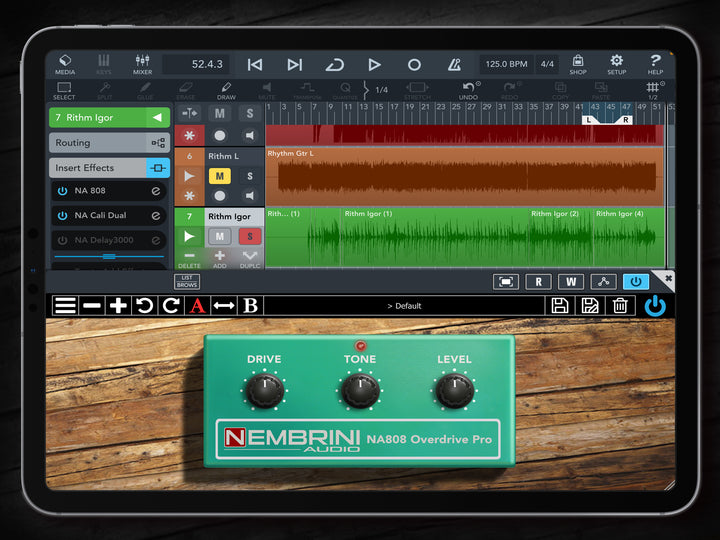Screen dimensions: 720x540
Task: Save preset with floppy disk icon
Action: pyautogui.click(x=560, y=305)
